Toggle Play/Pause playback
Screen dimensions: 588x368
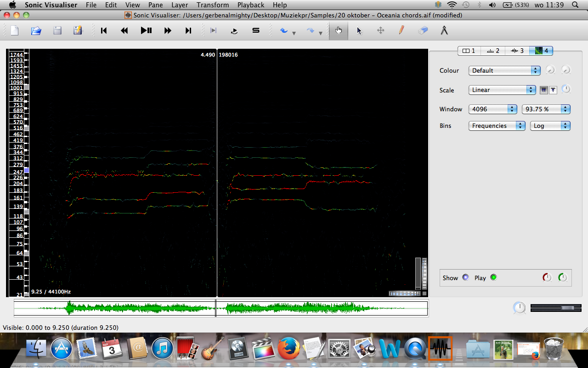tap(146, 30)
